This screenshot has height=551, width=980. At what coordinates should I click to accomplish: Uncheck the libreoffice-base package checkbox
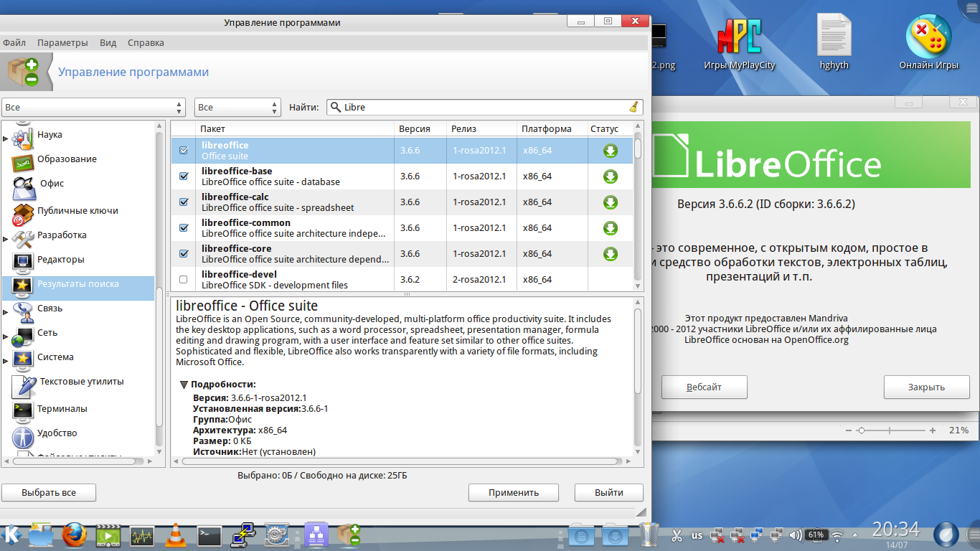click(183, 176)
